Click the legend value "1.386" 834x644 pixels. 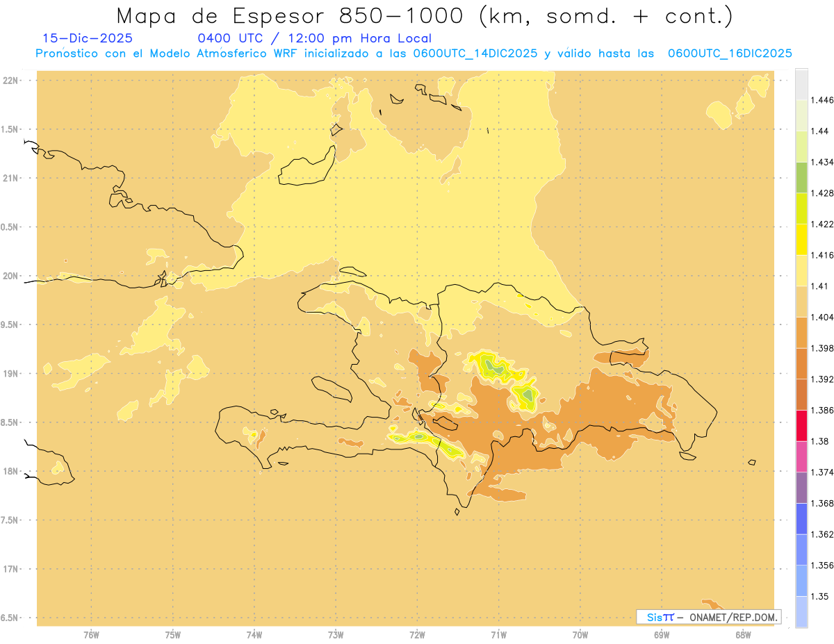click(x=822, y=410)
